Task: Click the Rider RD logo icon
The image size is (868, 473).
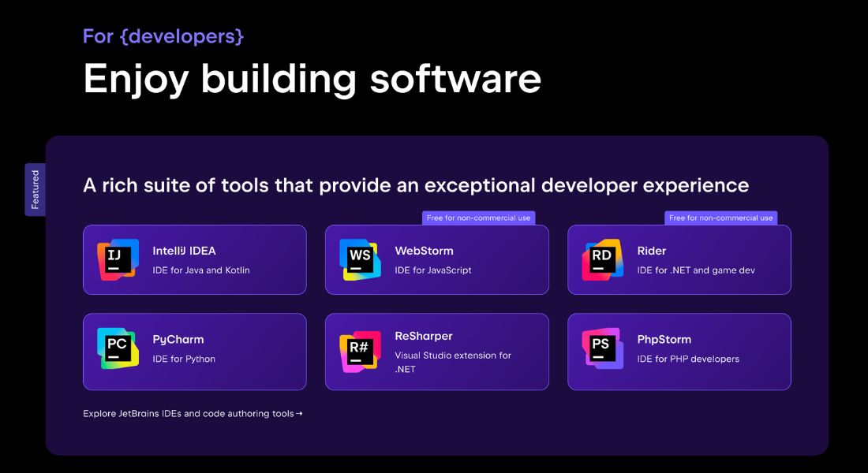Action: click(x=602, y=259)
